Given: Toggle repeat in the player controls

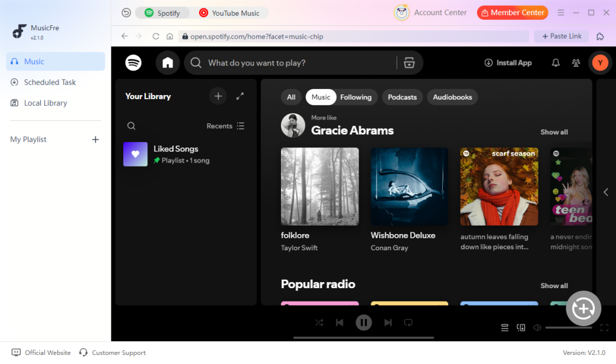Looking at the screenshot, I should tap(408, 322).
